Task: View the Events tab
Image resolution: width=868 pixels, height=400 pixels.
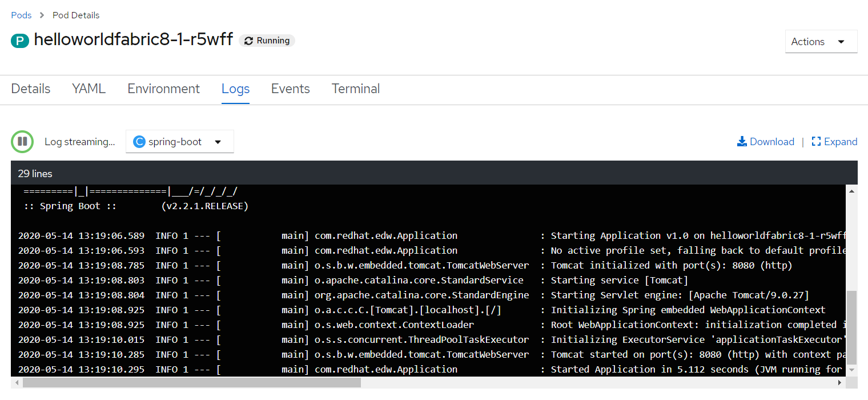Action: coord(290,89)
